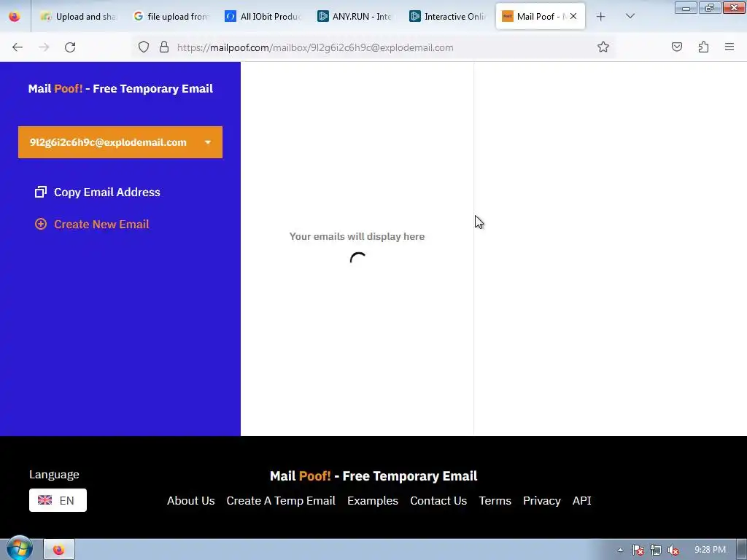This screenshot has height=560, width=747.
Task: Switch to the Interactive Online tab
Action: coord(448,17)
